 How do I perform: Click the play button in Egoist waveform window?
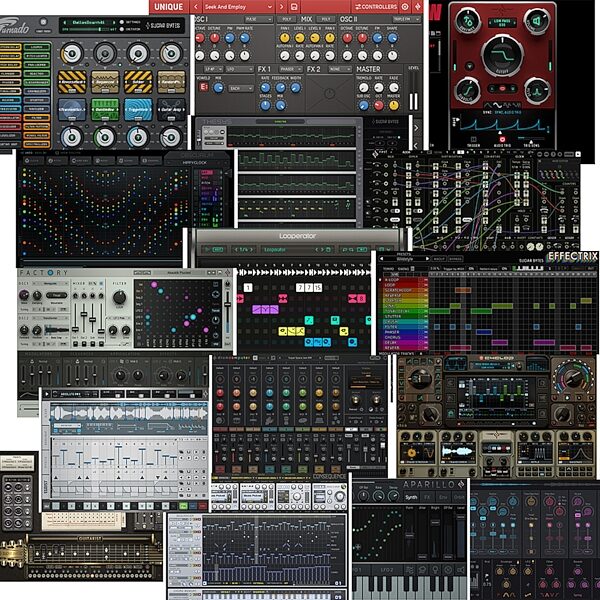(47, 394)
